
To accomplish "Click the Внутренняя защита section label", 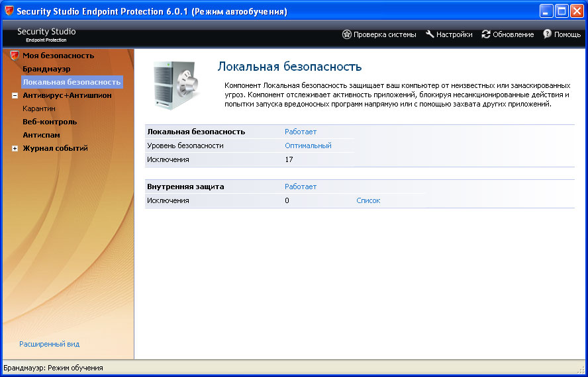I will coord(185,187).
